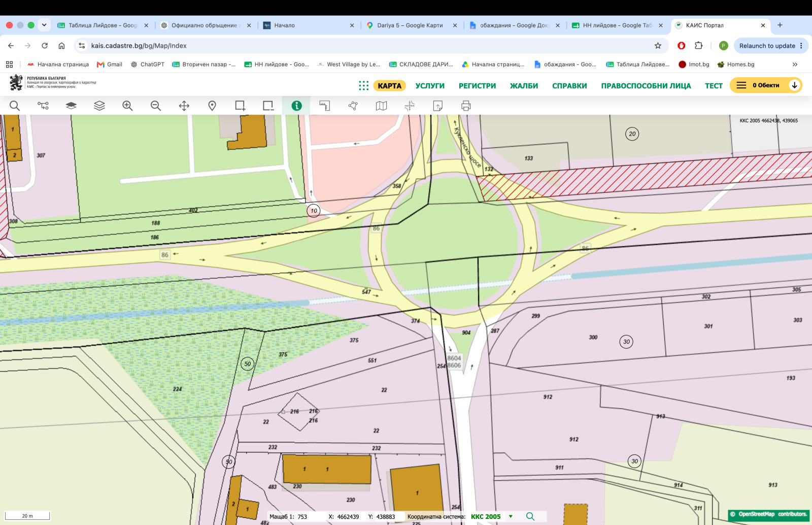Open the map search magnifier tool
The width and height of the screenshot is (812, 525).
point(15,106)
